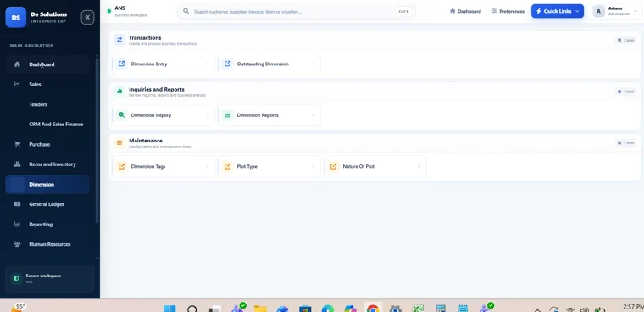
Task: Open the Sales module in the sidebar
Action: tap(47, 84)
